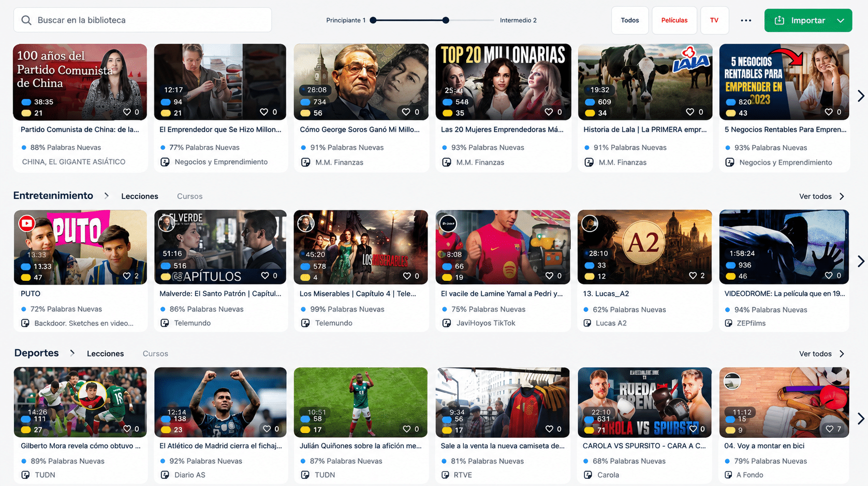Show next lessons in top row carousel
Image resolution: width=868 pixels, height=486 pixels.
point(860,96)
